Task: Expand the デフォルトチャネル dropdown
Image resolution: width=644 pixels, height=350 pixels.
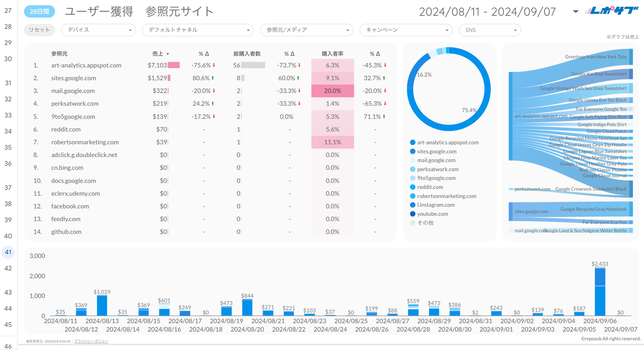Action: [x=197, y=30]
